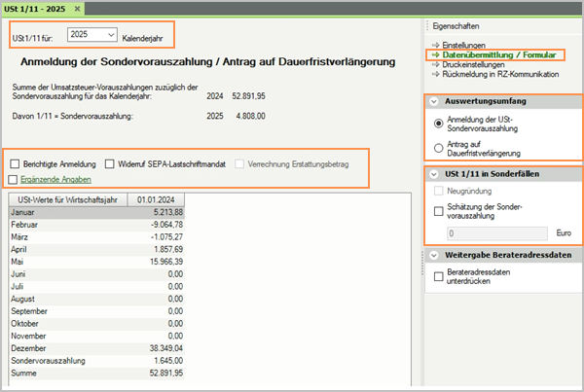Click the 01.01.2024 column header

coord(156,200)
